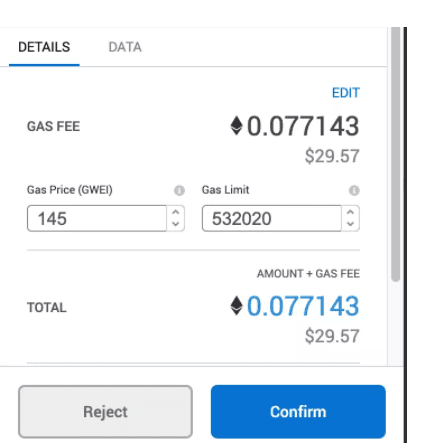Click the Ethereum icon beside the total amount

point(236,305)
